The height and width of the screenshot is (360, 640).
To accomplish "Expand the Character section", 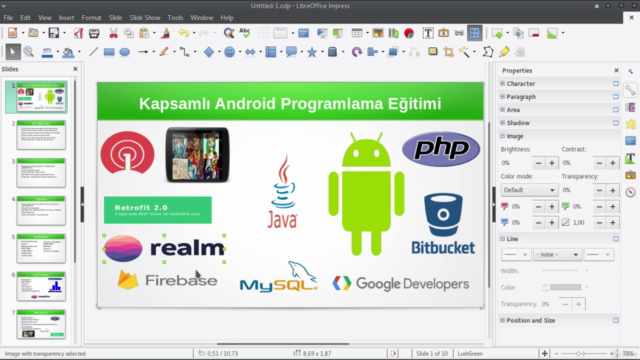I will (x=502, y=83).
